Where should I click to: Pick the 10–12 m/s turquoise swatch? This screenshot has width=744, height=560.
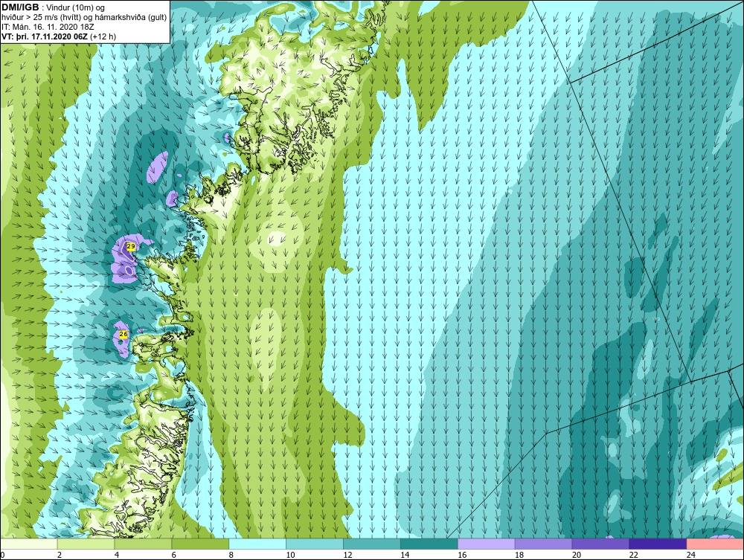pyautogui.click(x=315, y=544)
